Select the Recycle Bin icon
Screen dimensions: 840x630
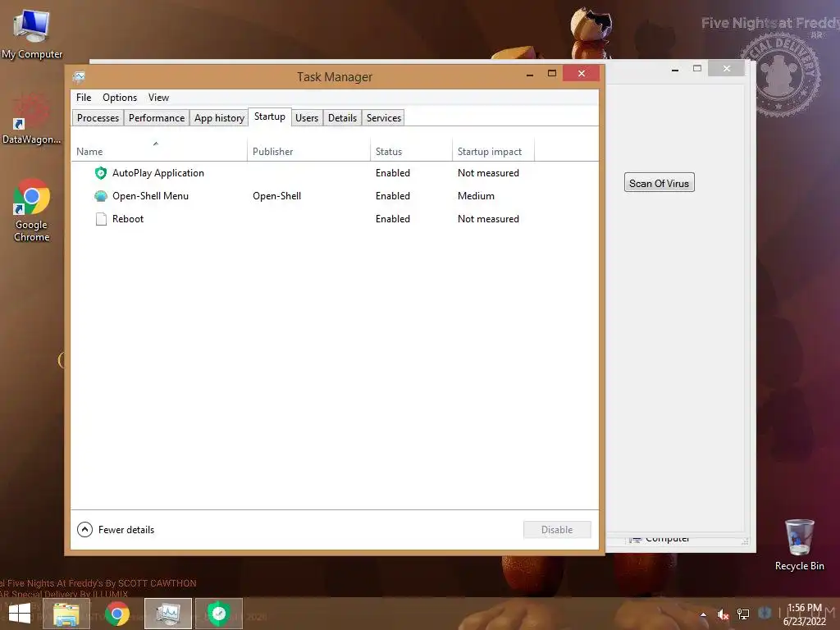799,546
